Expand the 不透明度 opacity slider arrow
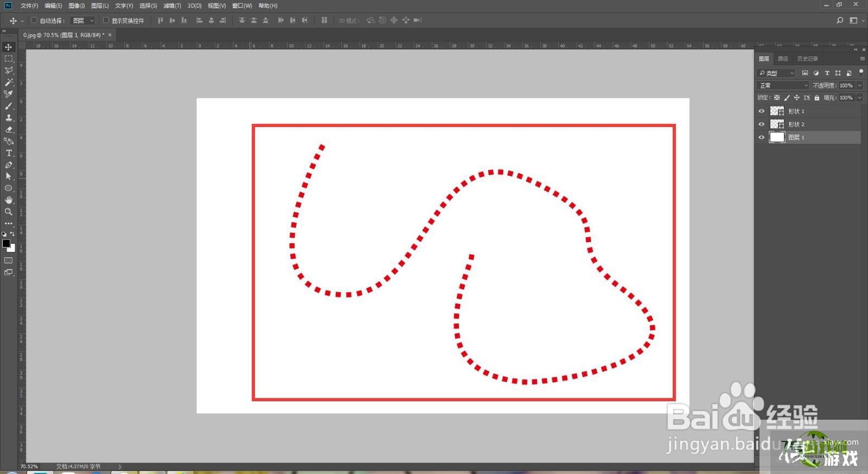 [x=859, y=85]
